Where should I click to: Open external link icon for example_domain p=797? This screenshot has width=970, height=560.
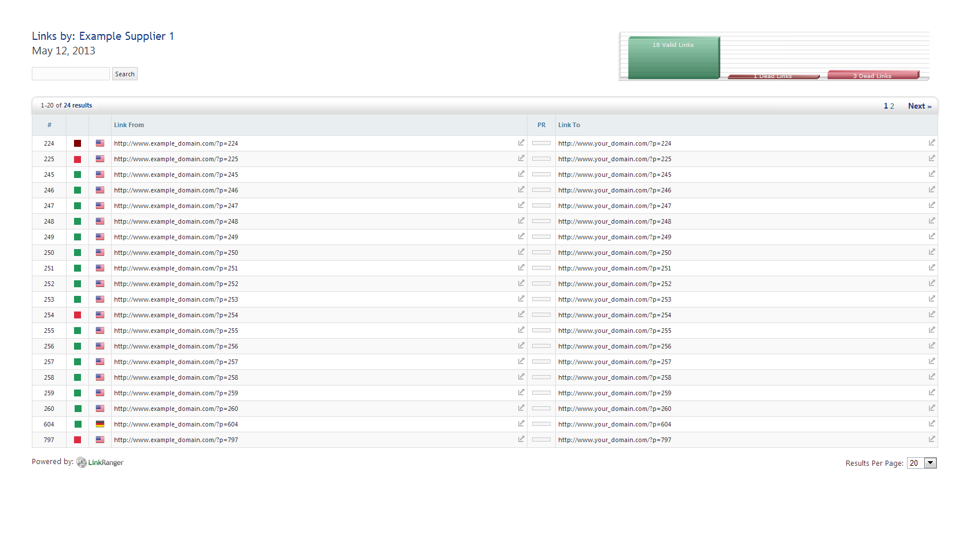(x=521, y=439)
